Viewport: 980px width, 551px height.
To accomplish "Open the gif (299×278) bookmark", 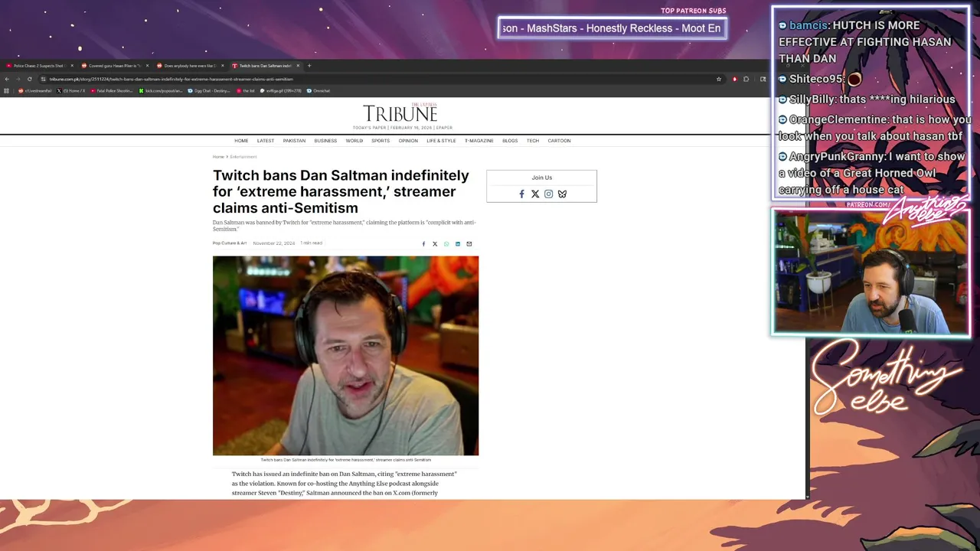I will pyautogui.click(x=281, y=90).
